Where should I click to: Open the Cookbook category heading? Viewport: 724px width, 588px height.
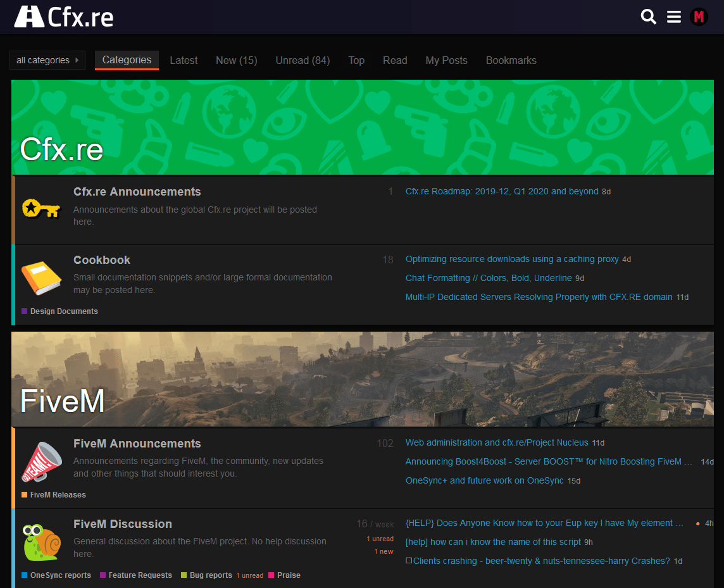pos(102,260)
